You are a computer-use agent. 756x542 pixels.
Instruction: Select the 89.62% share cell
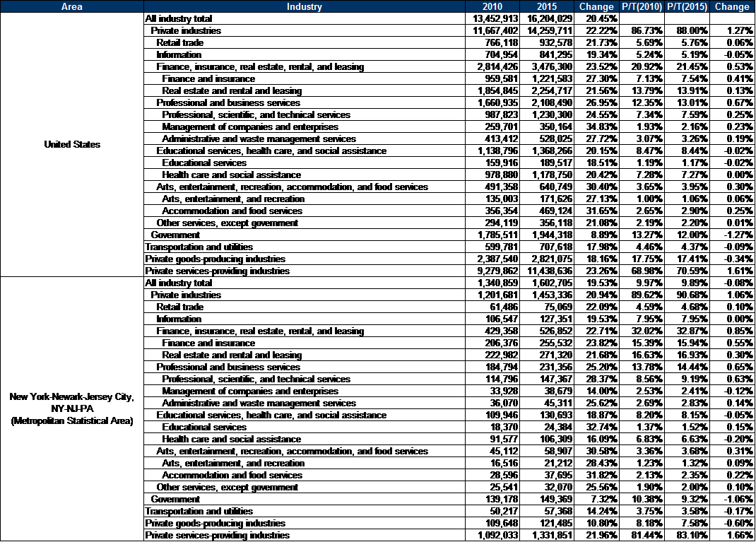pos(642,295)
